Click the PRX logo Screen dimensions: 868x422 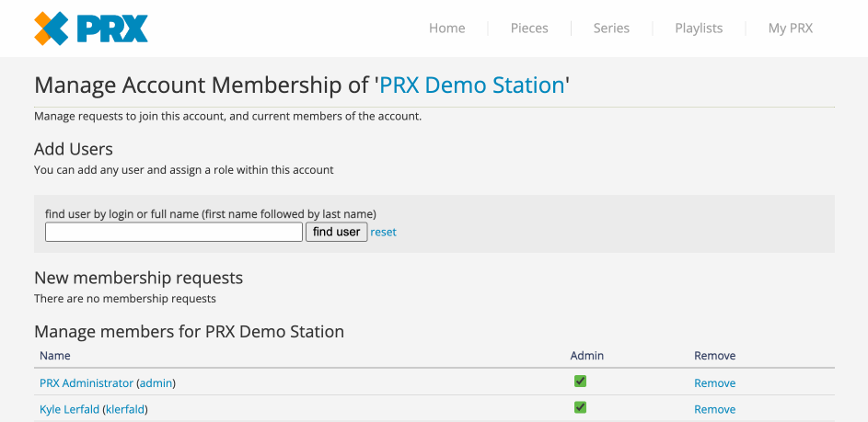91,29
